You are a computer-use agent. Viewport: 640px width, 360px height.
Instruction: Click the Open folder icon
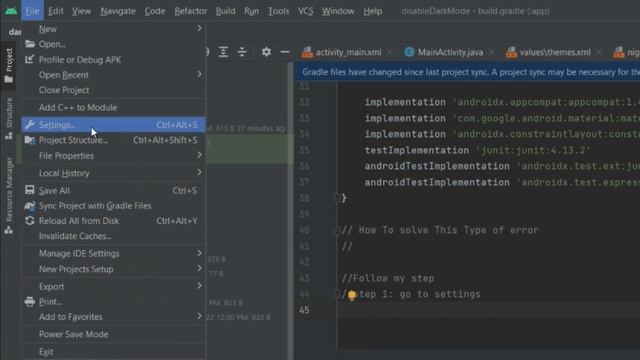pos(29,44)
